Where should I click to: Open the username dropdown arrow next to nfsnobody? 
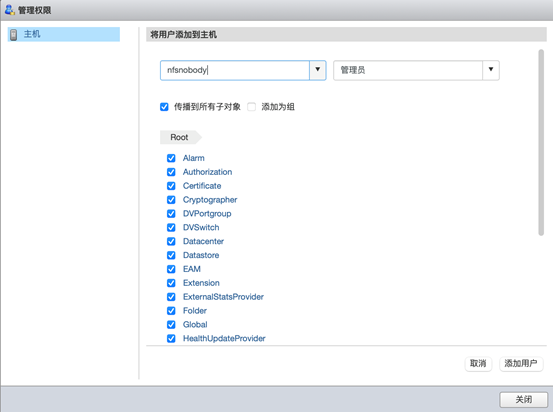click(317, 70)
